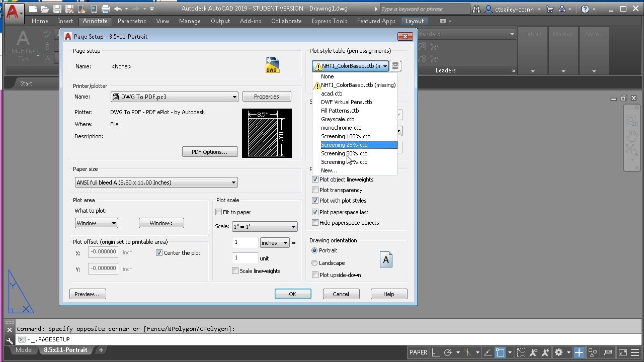Switch to the Model tab
Image resolution: width=644 pixels, height=362 pixels.
pyautogui.click(x=24, y=350)
